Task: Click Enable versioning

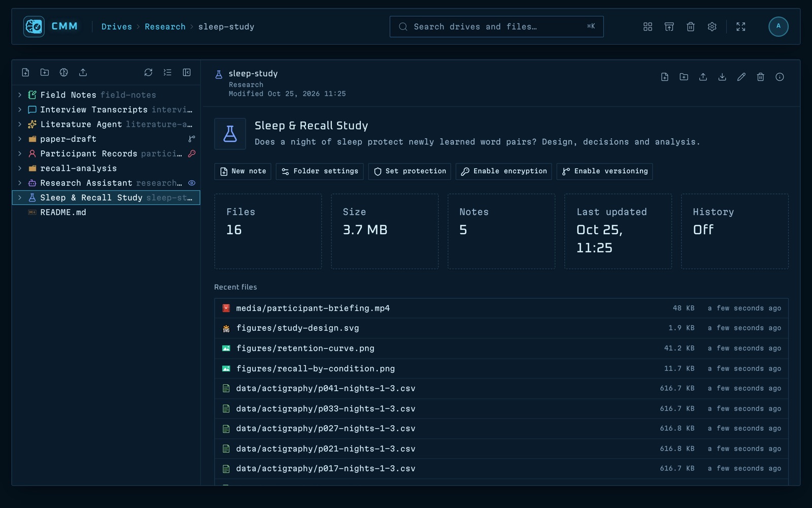Action: coord(604,171)
